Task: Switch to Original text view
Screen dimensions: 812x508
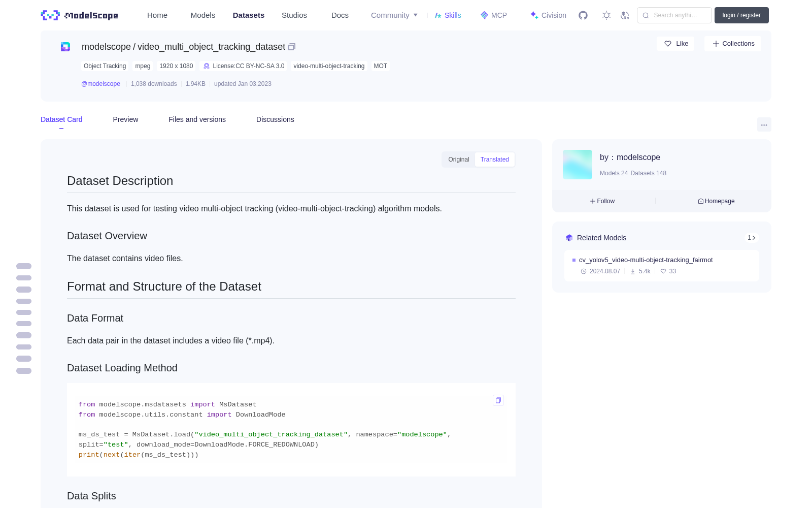Action: tap(459, 160)
